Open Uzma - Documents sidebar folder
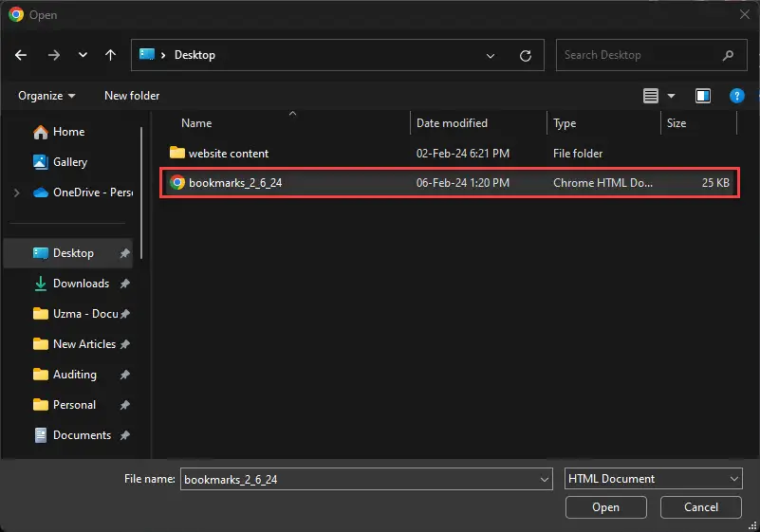 (x=76, y=314)
